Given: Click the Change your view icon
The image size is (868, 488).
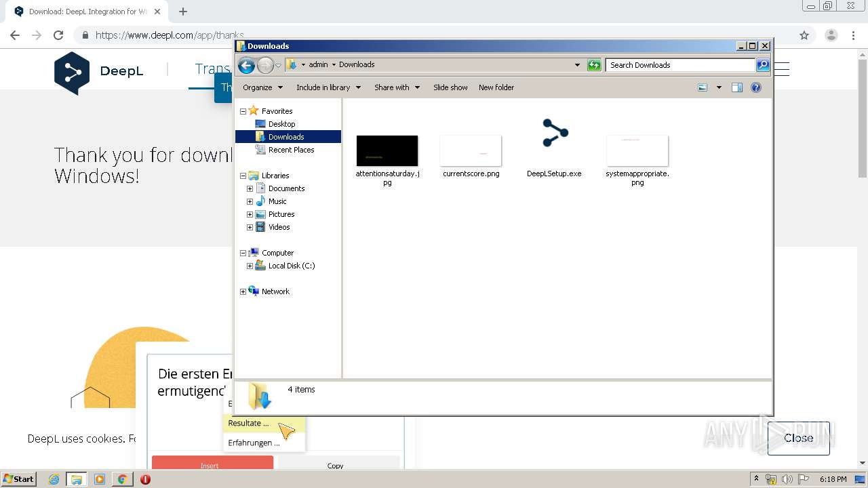Looking at the screenshot, I should click(703, 87).
